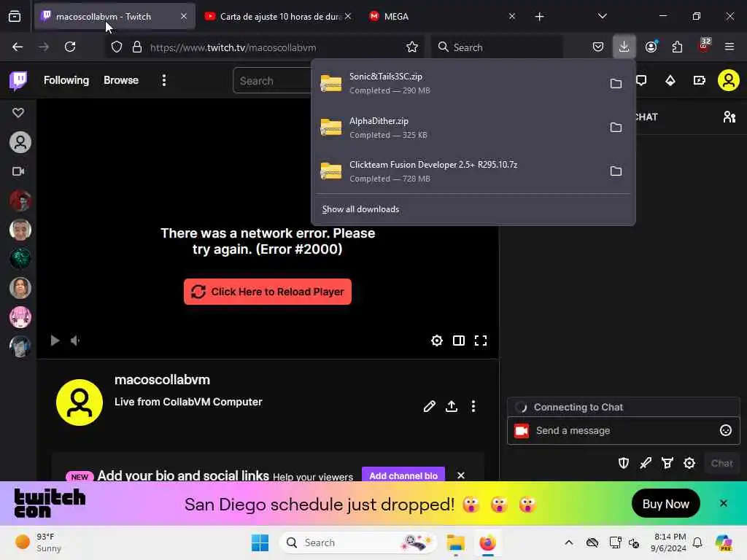Screen dimensions: 747x560
Task: Open Windows notifications bell
Action: click(697, 542)
